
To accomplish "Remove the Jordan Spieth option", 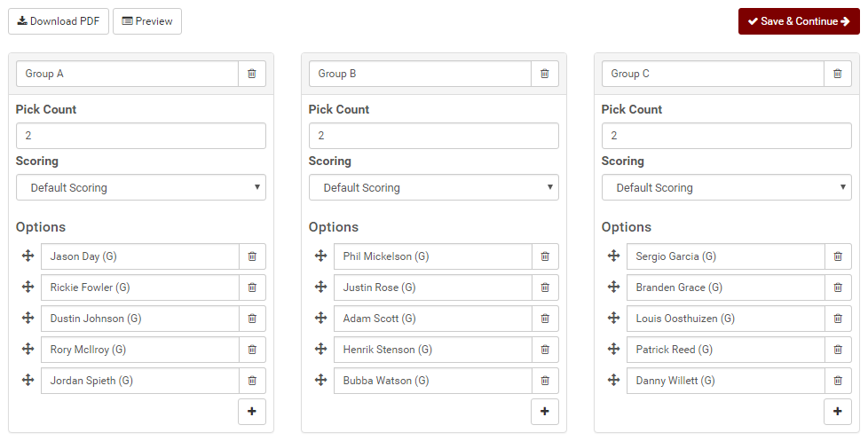I will pyautogui.click(x=252, y=381).
